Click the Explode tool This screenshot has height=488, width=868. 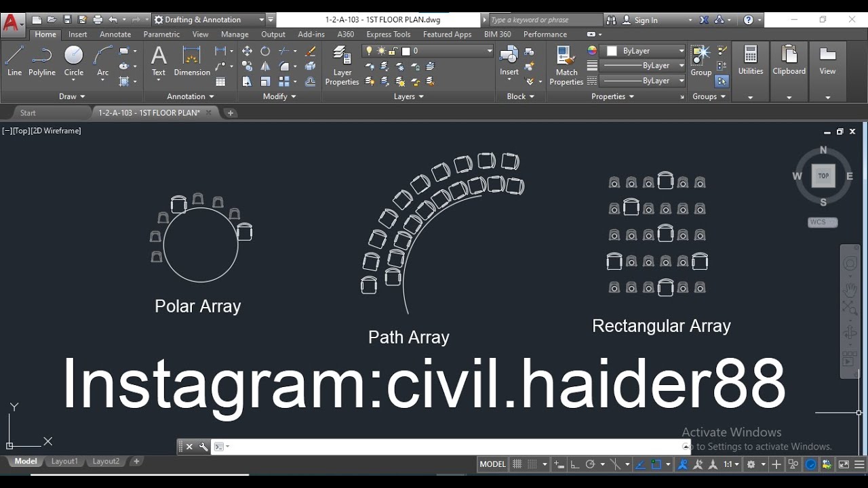point(311,66)
